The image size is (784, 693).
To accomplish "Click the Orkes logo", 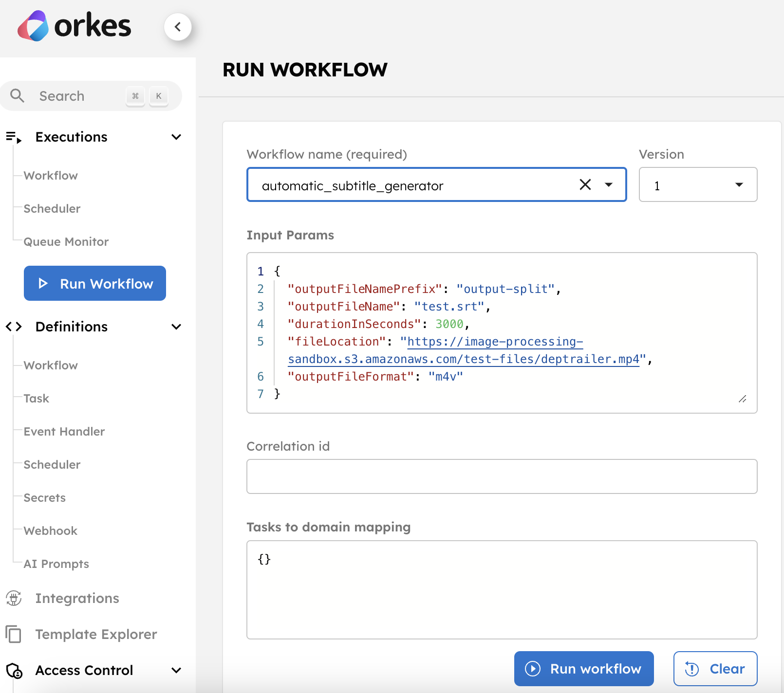I will pyautogui.click(x=74, y=26).
